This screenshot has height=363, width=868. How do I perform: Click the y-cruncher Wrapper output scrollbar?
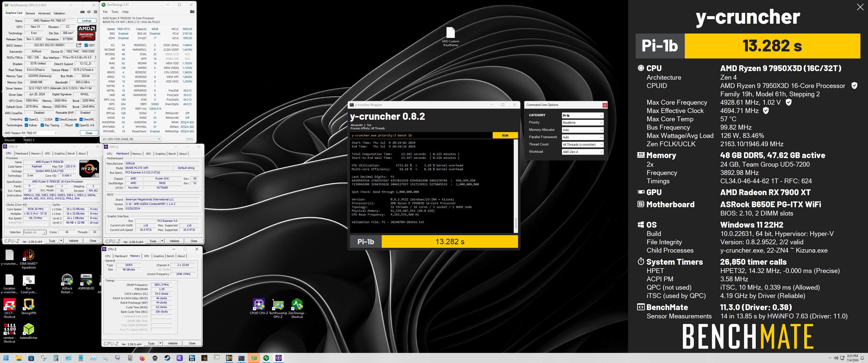click(x=516, y=186)
